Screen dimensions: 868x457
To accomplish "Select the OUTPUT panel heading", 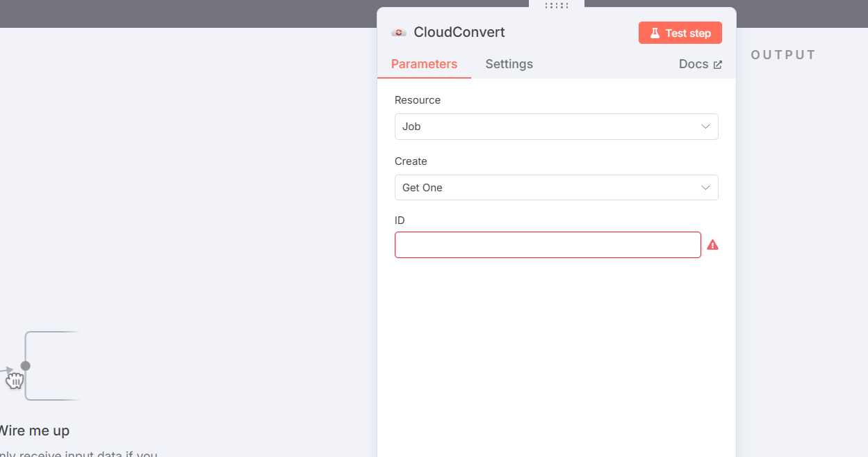I will [x=783, y=55].
